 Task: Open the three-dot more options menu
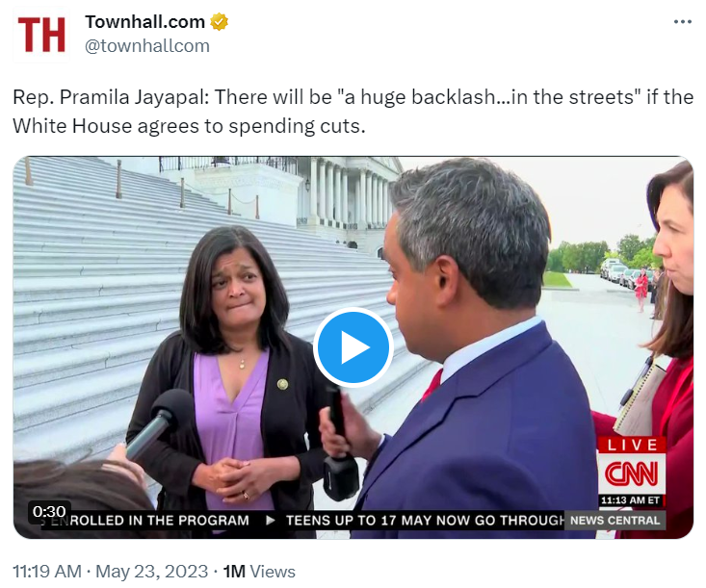[683, 22]
